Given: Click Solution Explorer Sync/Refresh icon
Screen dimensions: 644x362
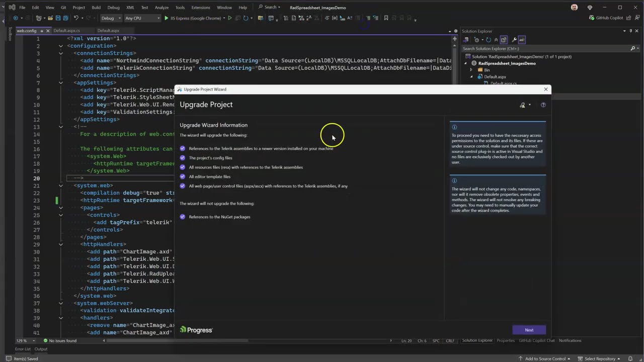Looking at the screenshot, I should 489,40.
